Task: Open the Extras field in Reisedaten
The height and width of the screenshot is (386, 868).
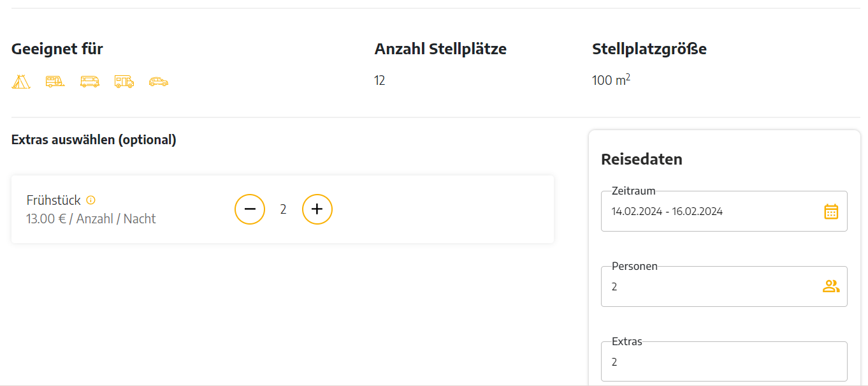Action: (724, 362)
